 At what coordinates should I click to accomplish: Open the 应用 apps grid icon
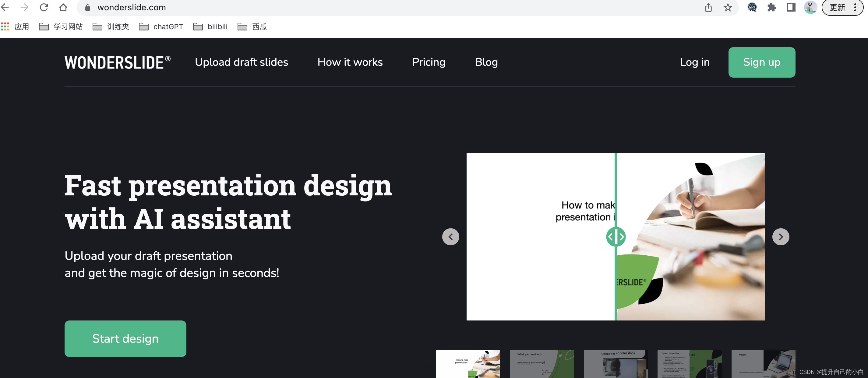(5, 26)
